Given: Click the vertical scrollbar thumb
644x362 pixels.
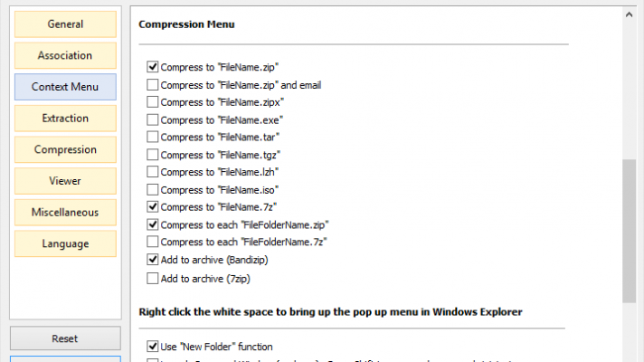Looking at the screenshot, I should 630,231.
